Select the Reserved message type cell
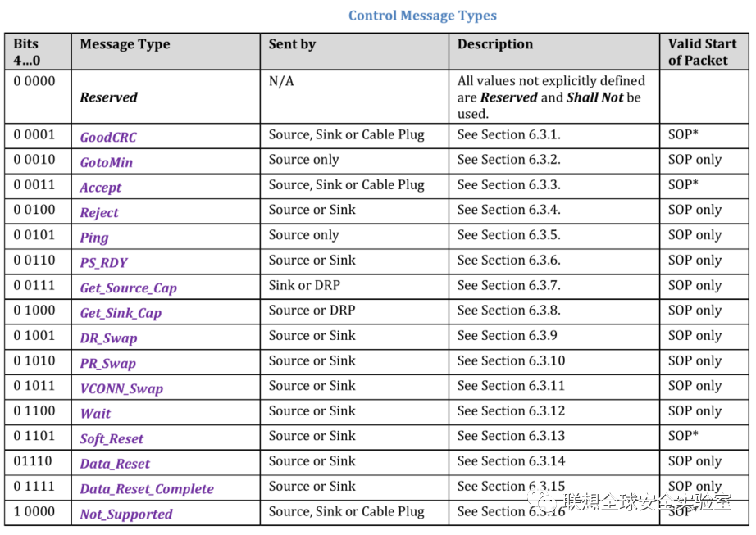756x535 pixels. tap(108, 97)
